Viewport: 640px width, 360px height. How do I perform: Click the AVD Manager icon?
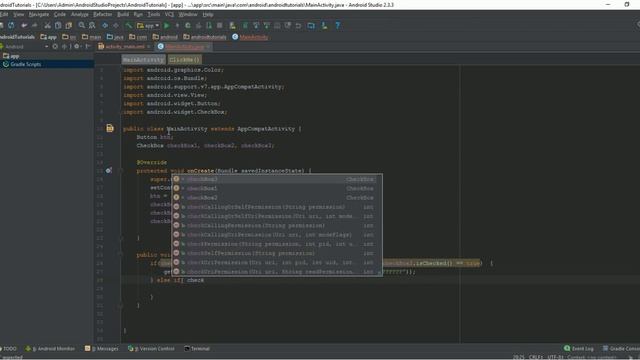(232, 25)
